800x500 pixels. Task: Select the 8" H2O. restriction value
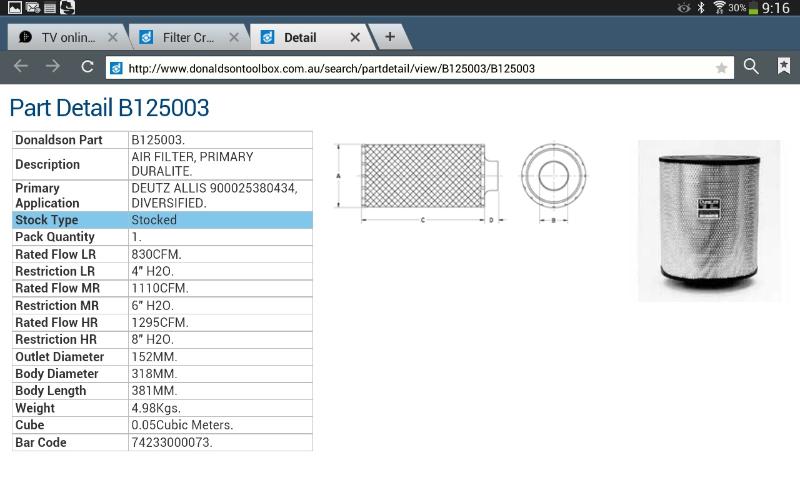tap(153, 339)
